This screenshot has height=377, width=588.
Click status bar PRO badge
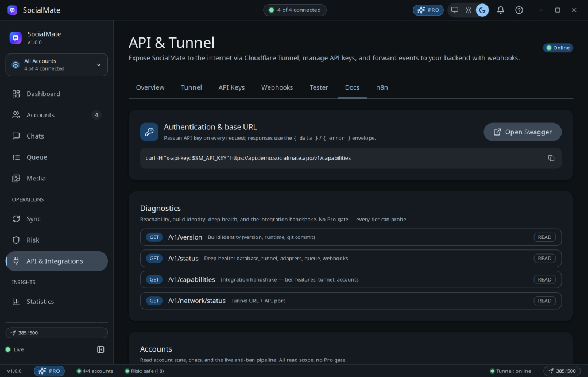pos(49,371)
